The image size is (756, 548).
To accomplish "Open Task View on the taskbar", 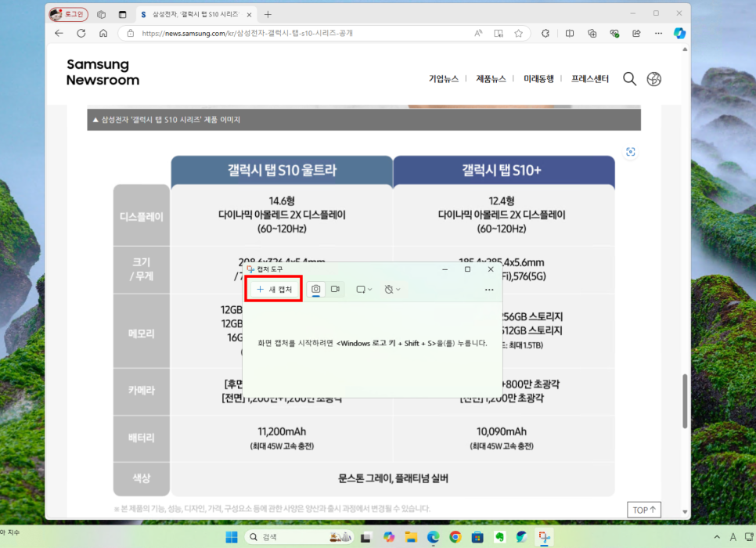I will tap(366, 537).
